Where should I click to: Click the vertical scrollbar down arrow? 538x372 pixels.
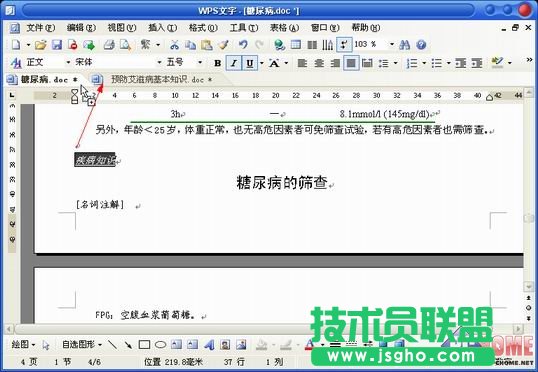[x=528, y=286]
